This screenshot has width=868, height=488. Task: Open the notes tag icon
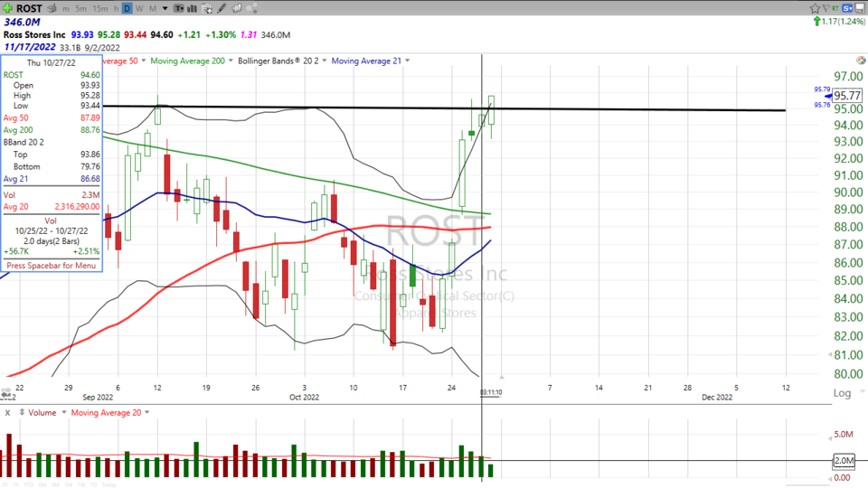[x=236, y=8]
